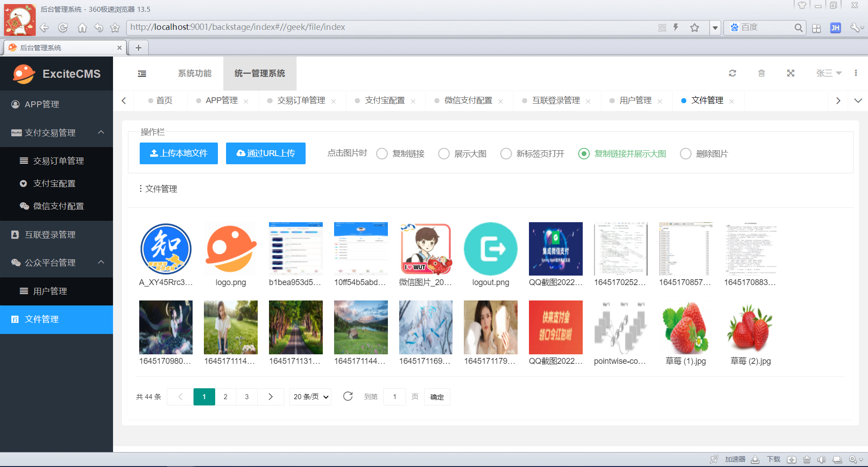Click the hamburger collapse icon beside 系统功能

point(142,73)
